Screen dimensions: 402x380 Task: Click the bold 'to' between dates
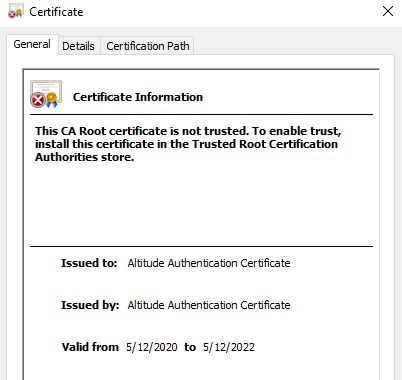[190, 347]
